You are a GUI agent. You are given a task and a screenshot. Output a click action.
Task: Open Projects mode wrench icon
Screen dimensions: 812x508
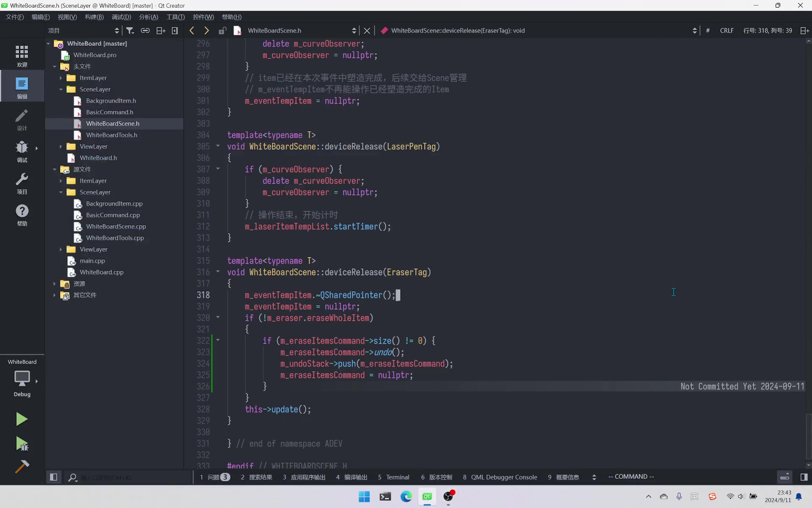click(22, 183)
